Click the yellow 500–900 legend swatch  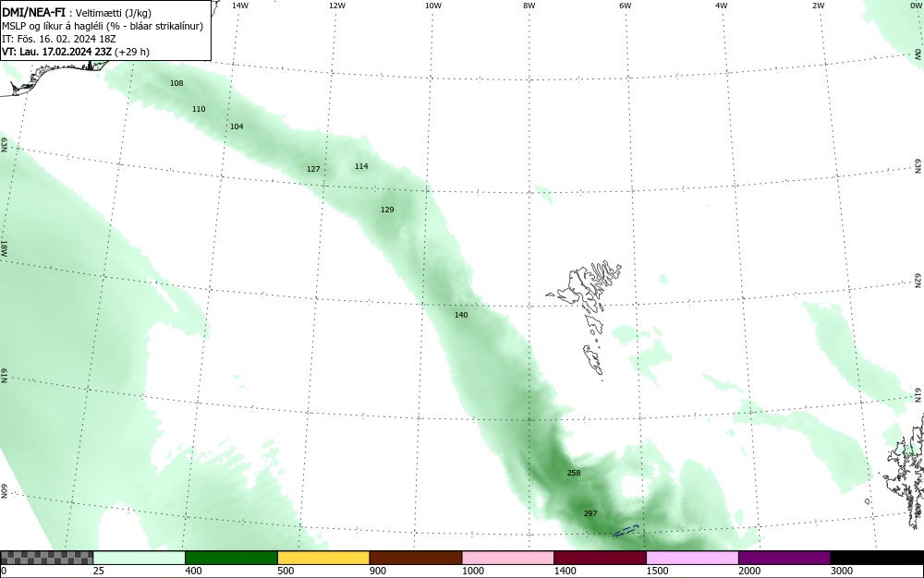[x=323, y=558]
